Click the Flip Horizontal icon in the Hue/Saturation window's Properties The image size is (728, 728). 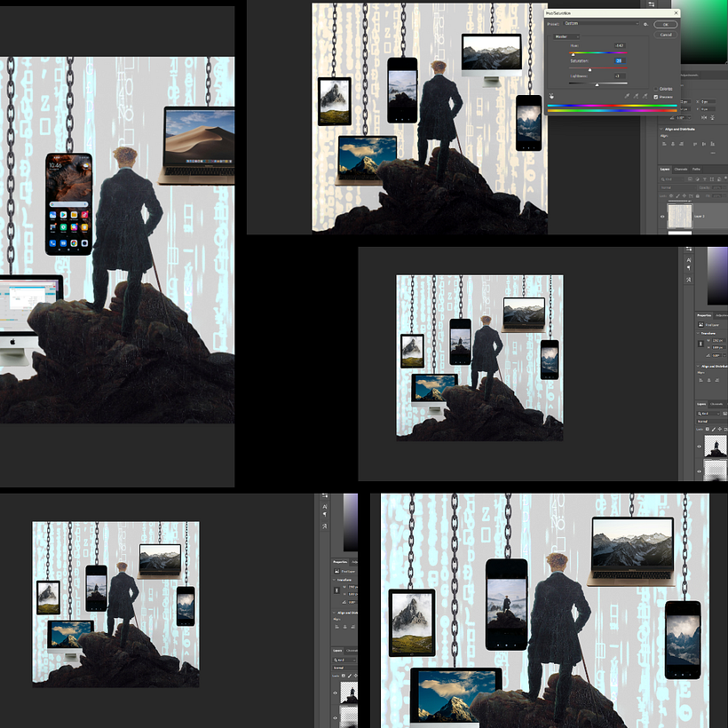tap(704, 117)
